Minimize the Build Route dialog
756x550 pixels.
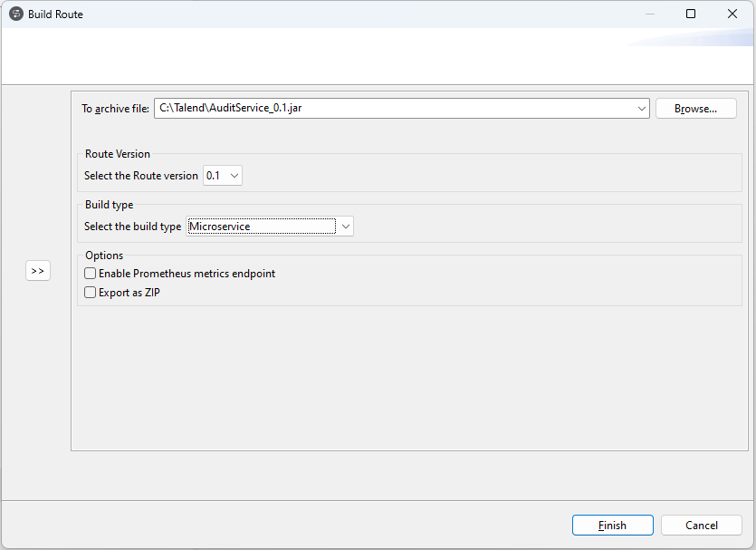click(x=649, y=14)
